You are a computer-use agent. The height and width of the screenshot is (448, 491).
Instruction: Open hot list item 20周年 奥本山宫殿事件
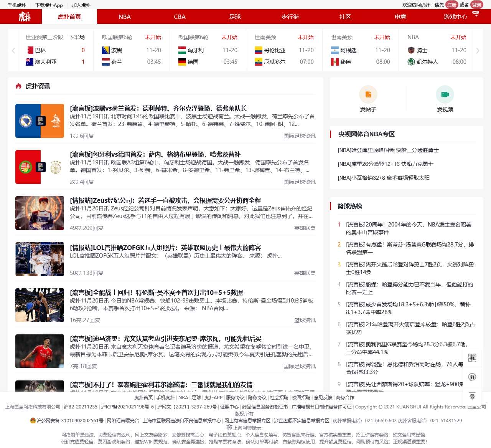pyautogui.click(x=409, y=228)
